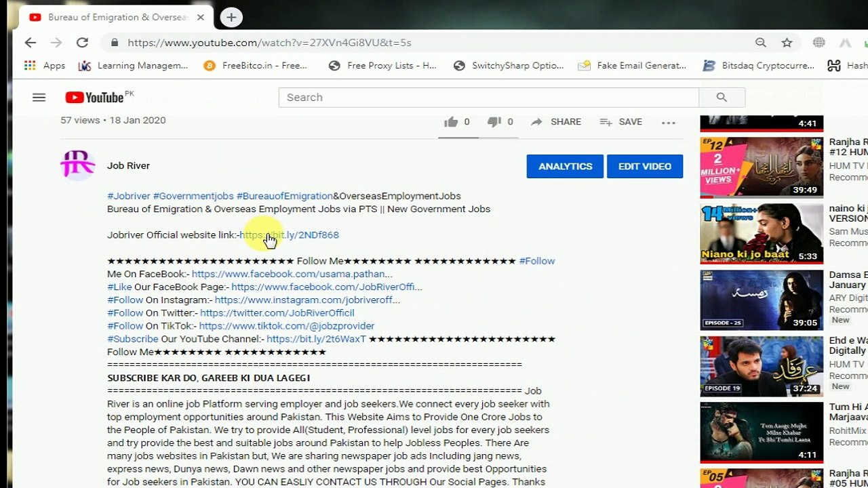Open the Apps bookmarks shortcut
This screenshot has height=488, width=868.
tap(45, 66)
